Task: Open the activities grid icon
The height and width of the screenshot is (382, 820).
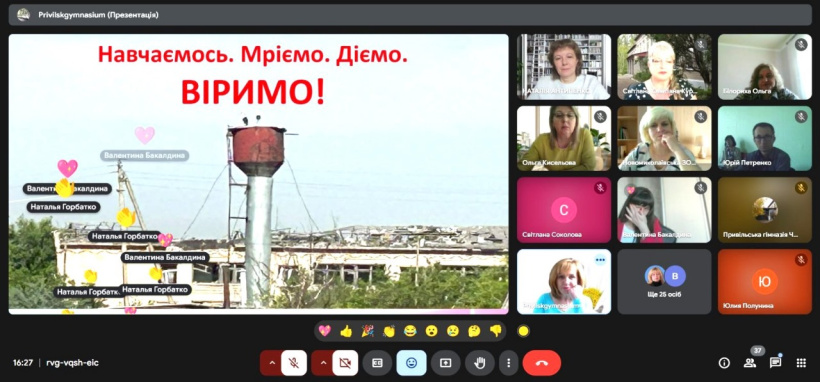Action: click(801, 363)
